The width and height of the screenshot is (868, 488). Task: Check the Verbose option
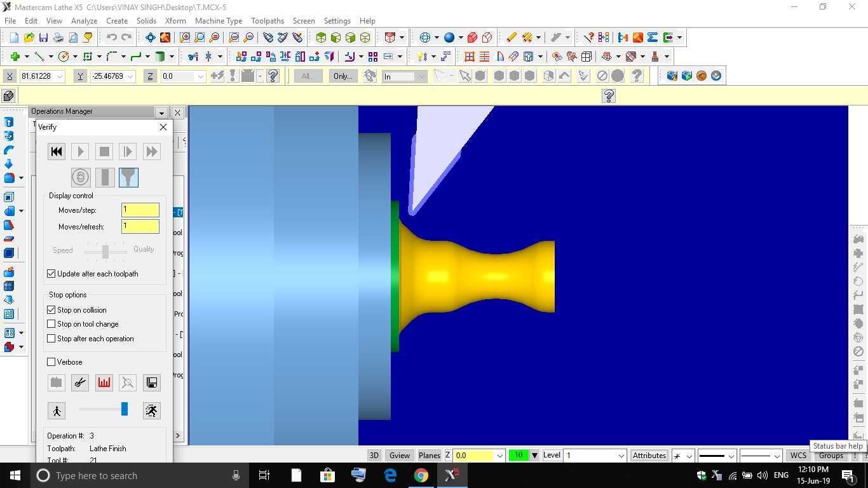point(51,362)
